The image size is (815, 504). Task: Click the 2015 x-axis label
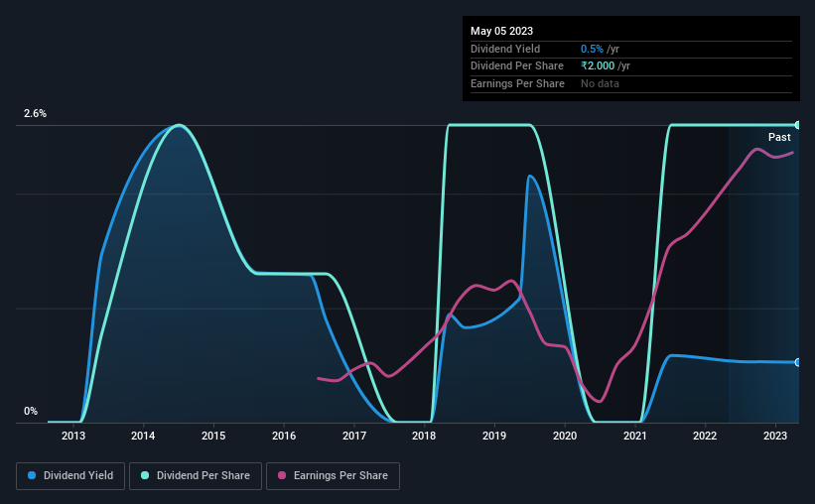click(213, 436)
